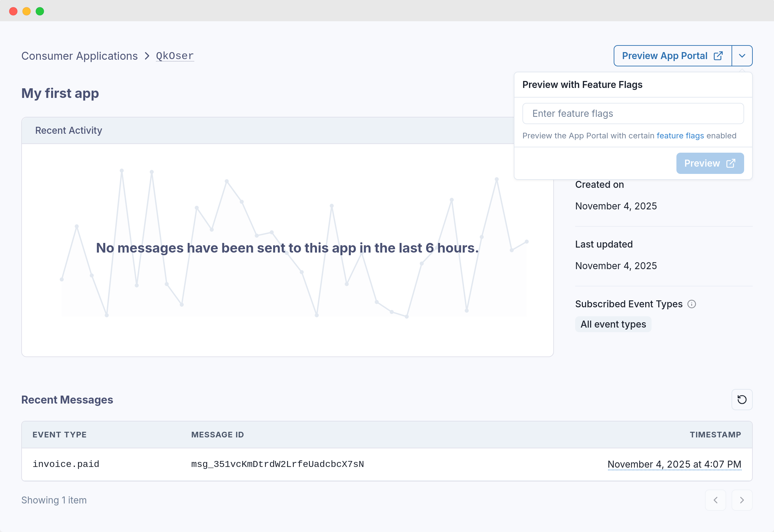Click the green fullscreen window button
This screenshot has width=774, height=532.
click(40, 11)
